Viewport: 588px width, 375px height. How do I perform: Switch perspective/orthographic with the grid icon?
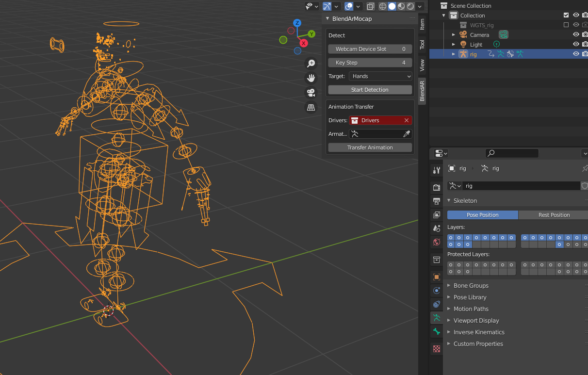(311, 107)
